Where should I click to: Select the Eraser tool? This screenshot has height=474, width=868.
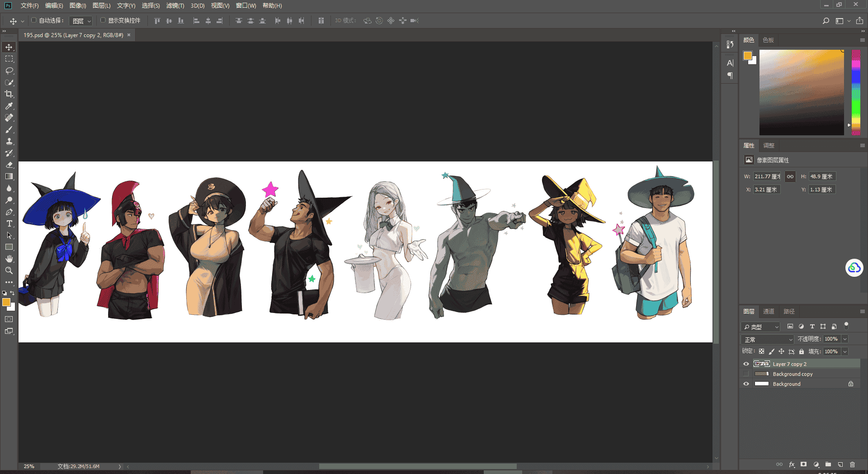[x=9, y=165]
